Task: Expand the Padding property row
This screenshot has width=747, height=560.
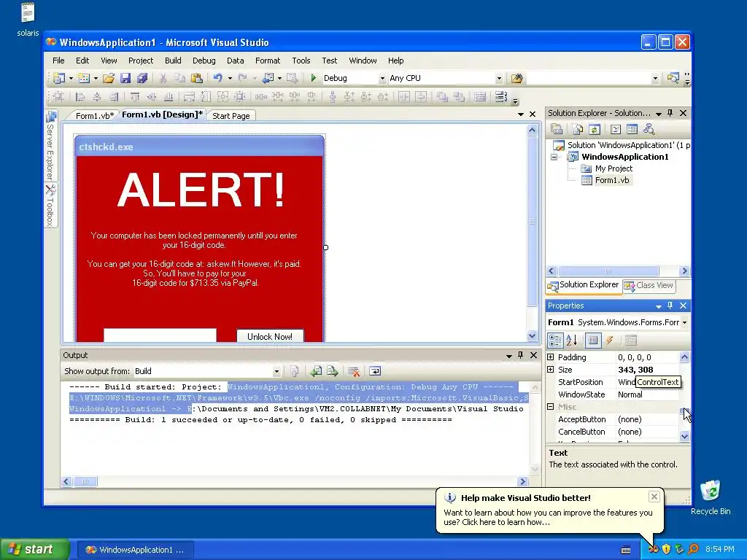Action: (551, 357)
